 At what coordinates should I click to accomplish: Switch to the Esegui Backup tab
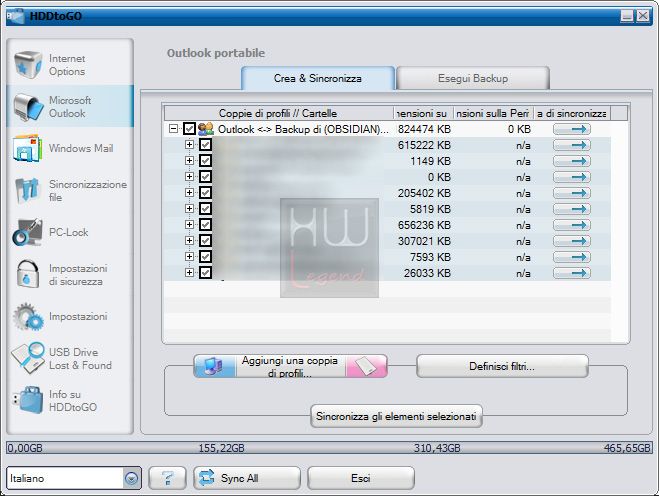473,78
